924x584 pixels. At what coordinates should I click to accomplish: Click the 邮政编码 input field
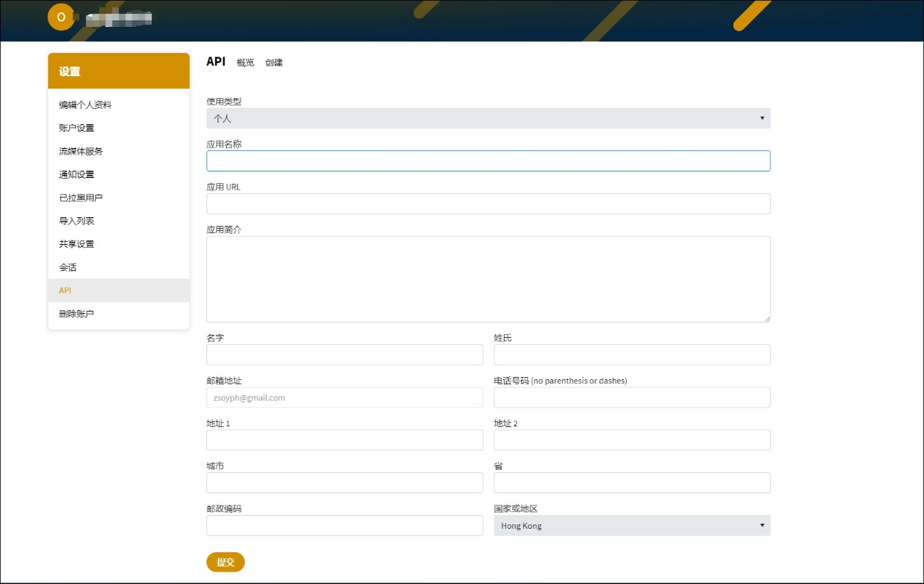(x=345, y=525)
